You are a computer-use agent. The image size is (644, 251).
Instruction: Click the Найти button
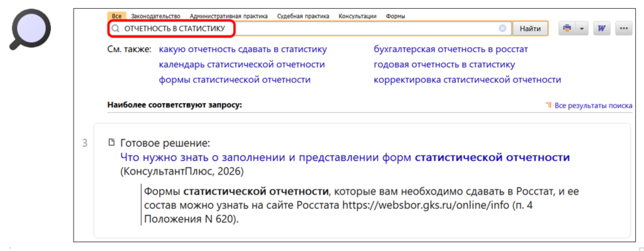coord(530,29)
